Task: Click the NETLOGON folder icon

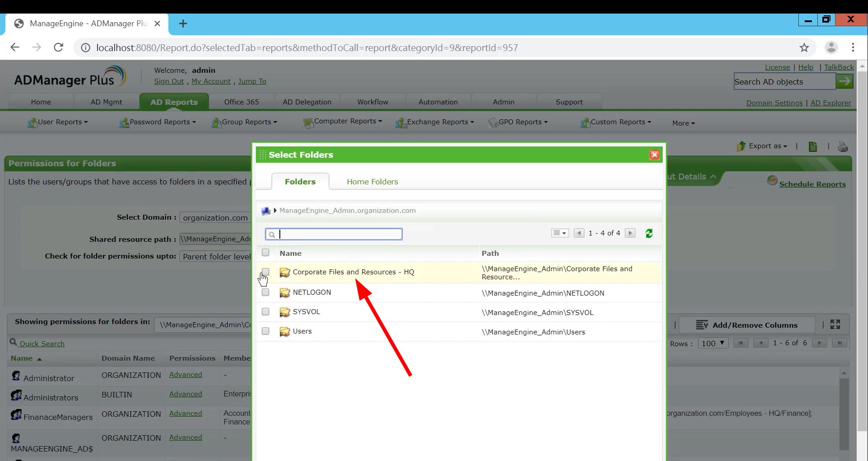Action: pyautogui.click(x=285, y=292)
